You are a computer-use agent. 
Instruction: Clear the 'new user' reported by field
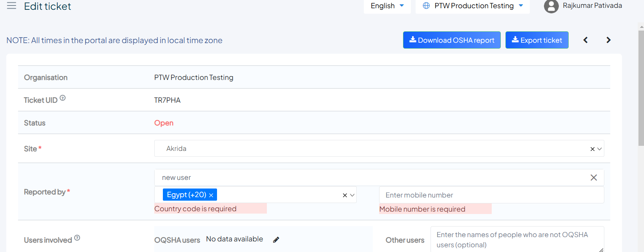pyautogui.click(x=593, y=178)
